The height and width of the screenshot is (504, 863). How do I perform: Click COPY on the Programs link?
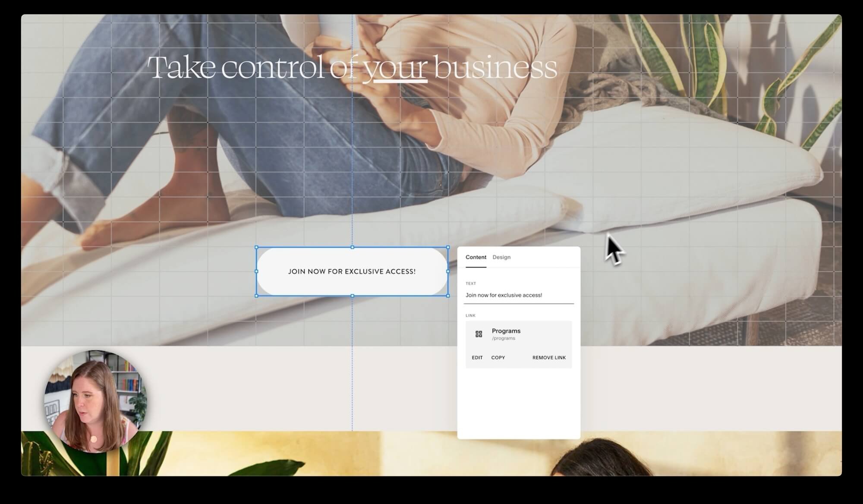(498, 358)
